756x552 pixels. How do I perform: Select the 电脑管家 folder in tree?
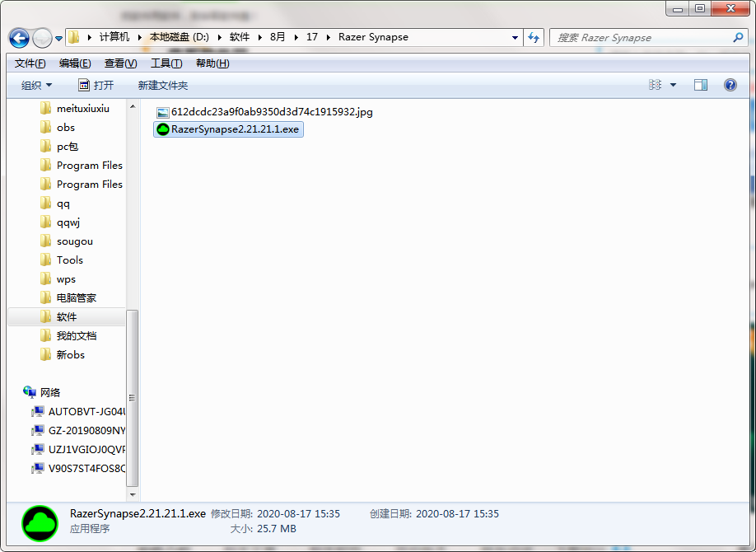[76, 298]
